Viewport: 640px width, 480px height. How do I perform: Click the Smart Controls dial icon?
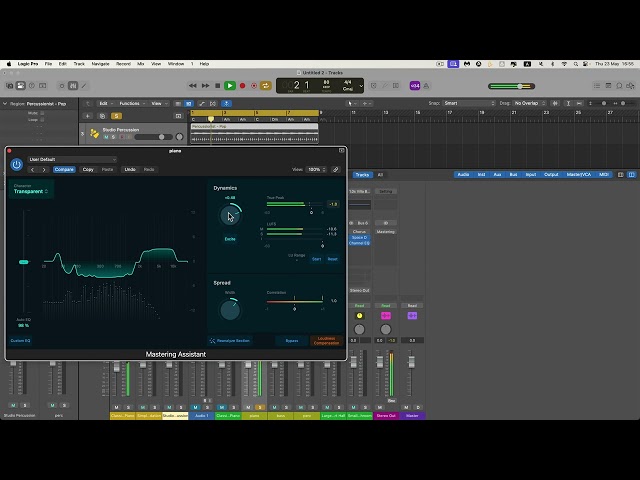point(62,86)
